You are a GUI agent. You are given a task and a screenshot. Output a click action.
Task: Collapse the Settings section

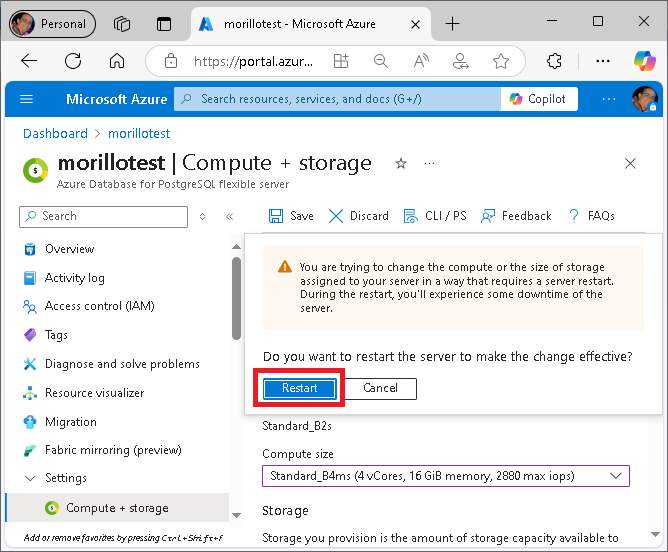point(30,478)
